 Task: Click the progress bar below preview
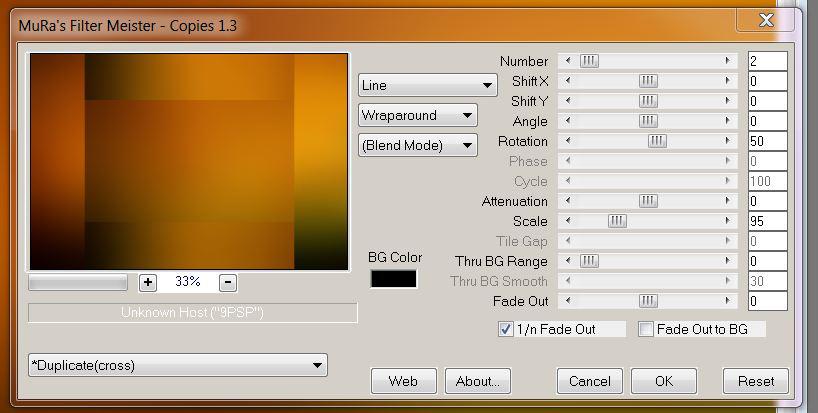pos(78,283)
